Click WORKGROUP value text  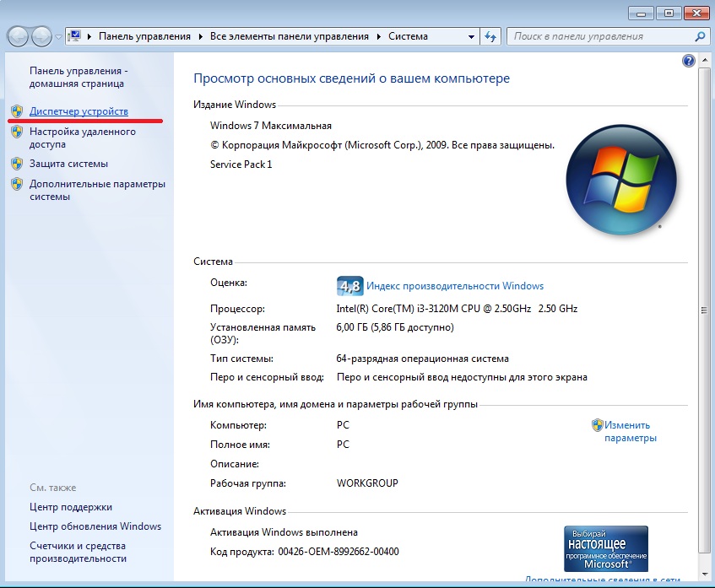[x=367, y=483]
